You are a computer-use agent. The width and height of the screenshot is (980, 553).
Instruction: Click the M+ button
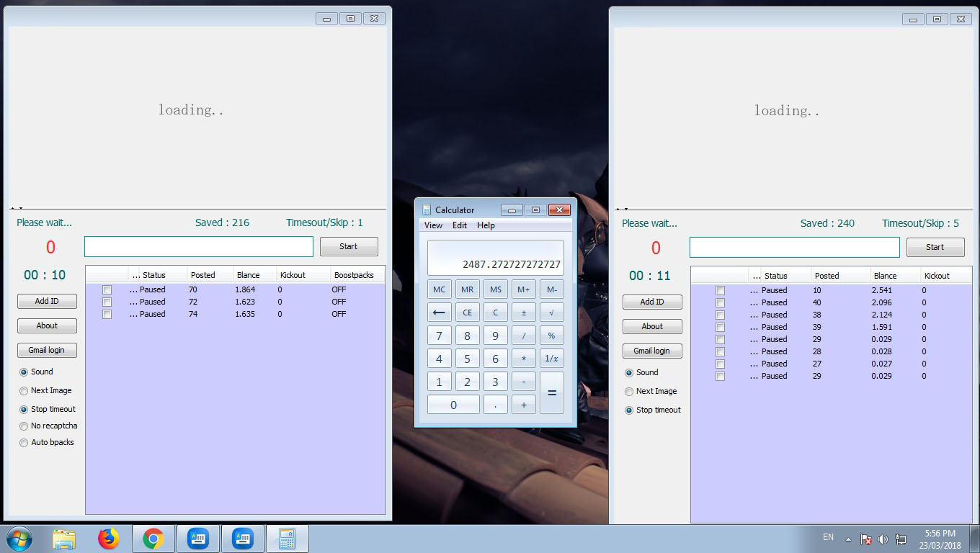tap(524, 289)
